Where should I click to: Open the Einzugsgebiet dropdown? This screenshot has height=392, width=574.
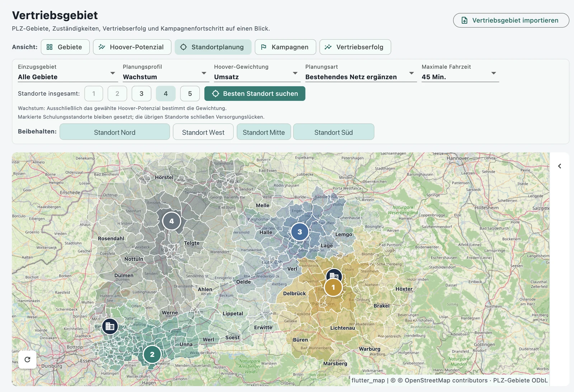coord(67,73)
